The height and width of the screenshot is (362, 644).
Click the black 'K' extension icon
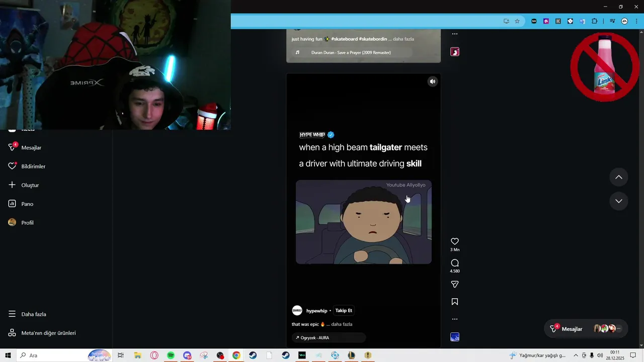tap(558, 21)
